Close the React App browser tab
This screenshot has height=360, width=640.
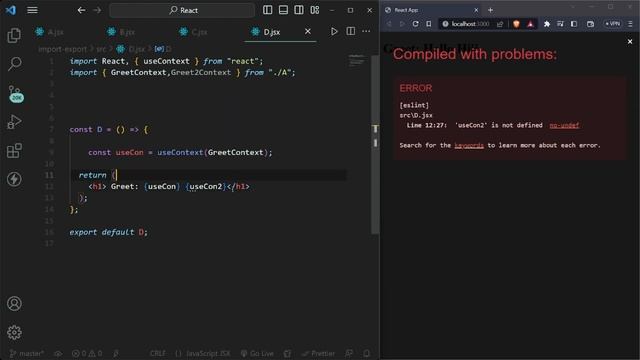(476, 10)
